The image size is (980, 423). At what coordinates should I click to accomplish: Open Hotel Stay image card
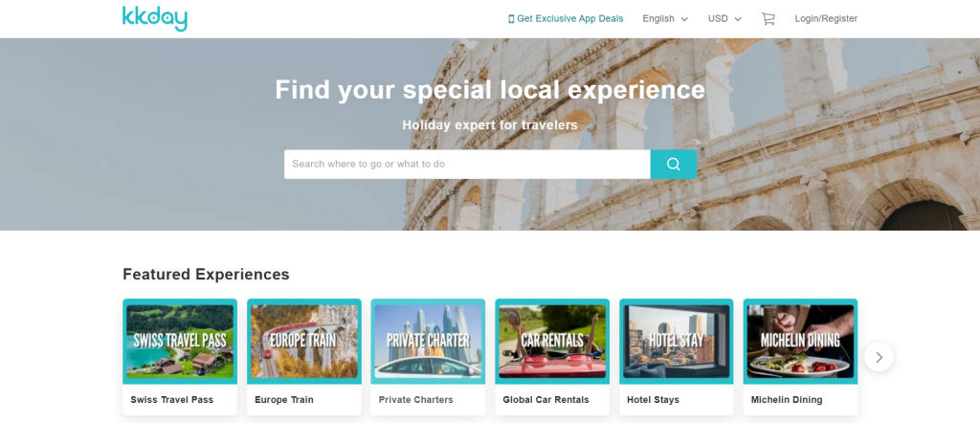[677, 341]
